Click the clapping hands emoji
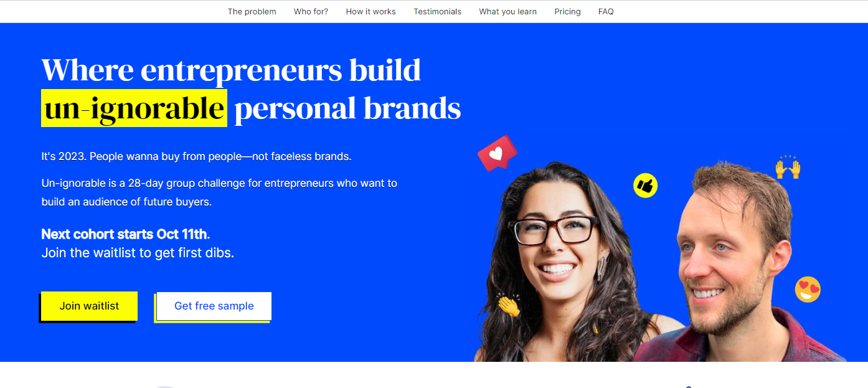Viewport: 868px width, 388px height. coord(509,305)
